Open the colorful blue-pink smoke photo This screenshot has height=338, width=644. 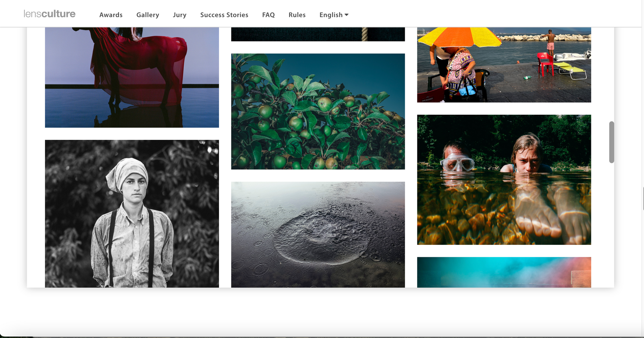pyautogui.click(x=504, y=272)
